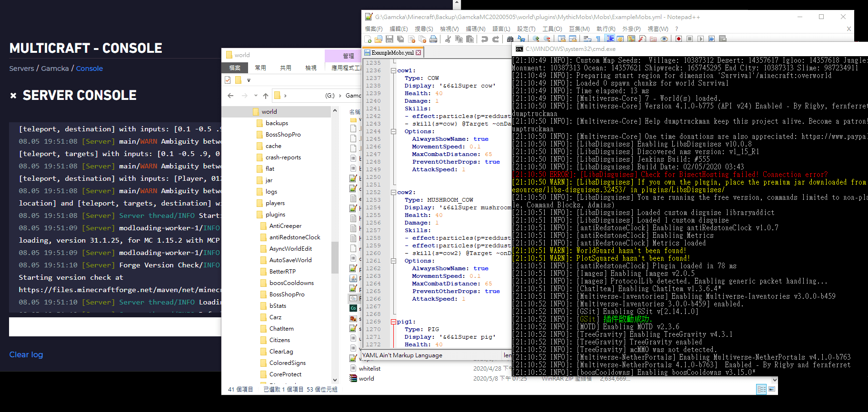Click the Paste icon in Notepad++ toolbar
Image resolution: width=868 pixels, height=412 pixels.
pos(470,39)
